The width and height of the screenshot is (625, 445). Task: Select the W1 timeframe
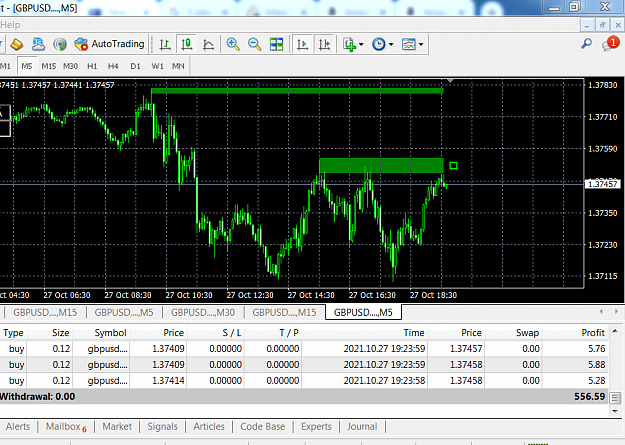tap(157, 66)
